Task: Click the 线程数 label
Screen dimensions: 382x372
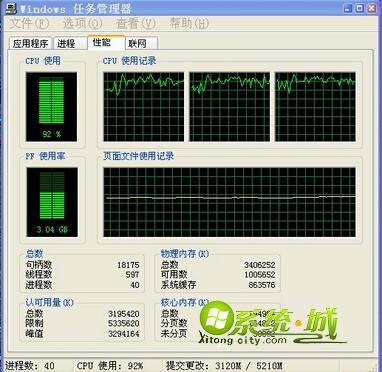Action: point(39,275)
